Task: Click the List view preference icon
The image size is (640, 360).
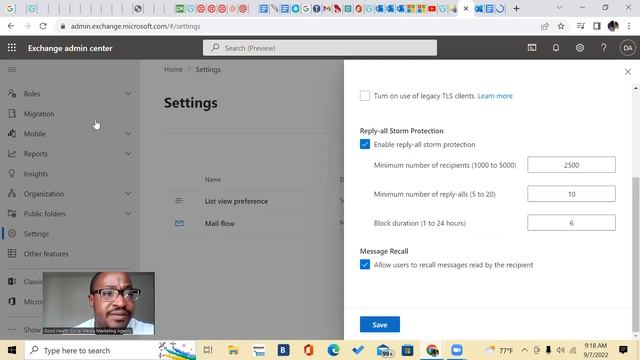Action: (x=179, y=201)
